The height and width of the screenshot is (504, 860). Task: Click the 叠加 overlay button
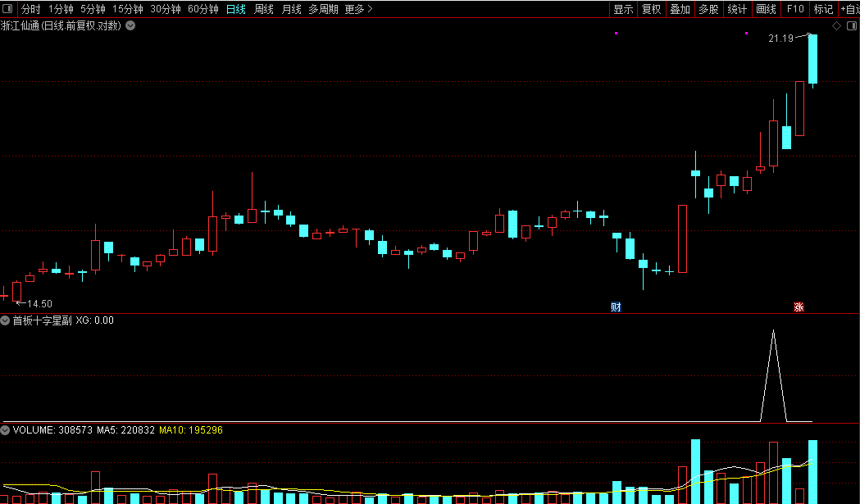[x=680, y=9]
